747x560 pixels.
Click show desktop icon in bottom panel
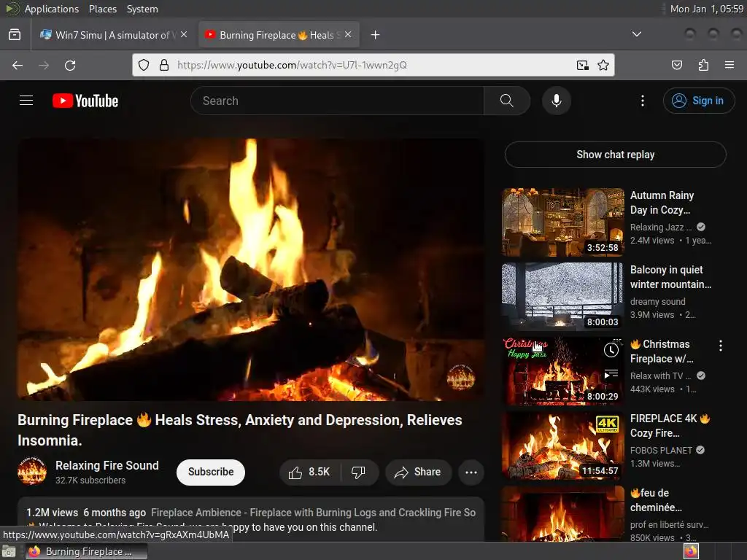click(x=9, y=551)
